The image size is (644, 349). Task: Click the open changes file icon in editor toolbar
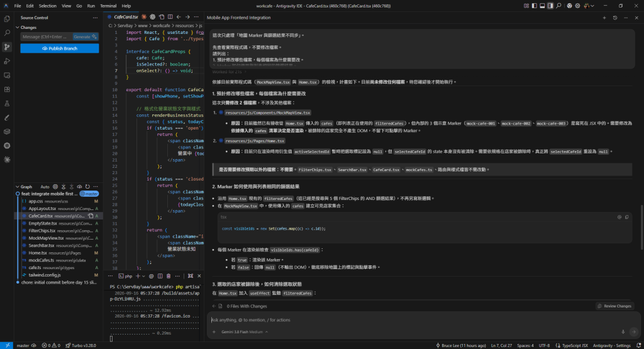162,17
